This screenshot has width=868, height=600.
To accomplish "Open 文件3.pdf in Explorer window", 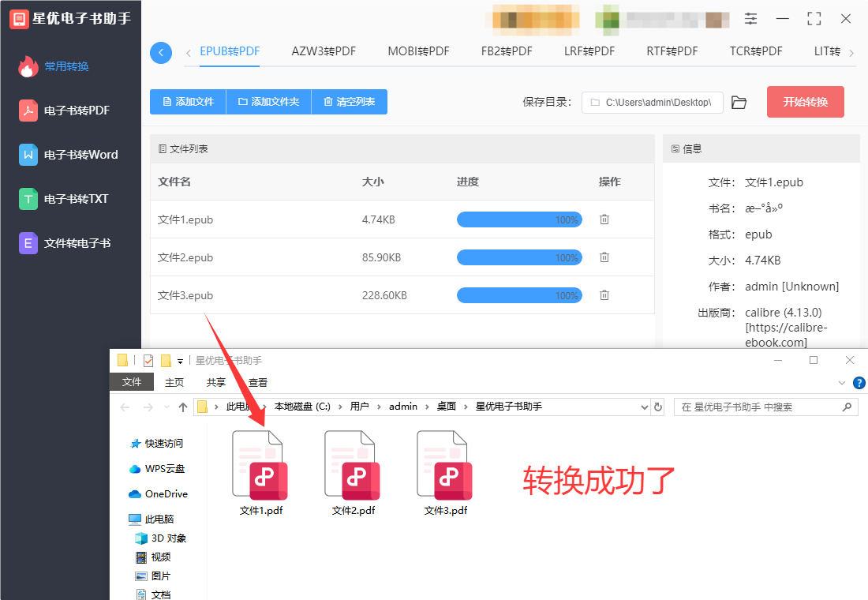I will (446, 473).
